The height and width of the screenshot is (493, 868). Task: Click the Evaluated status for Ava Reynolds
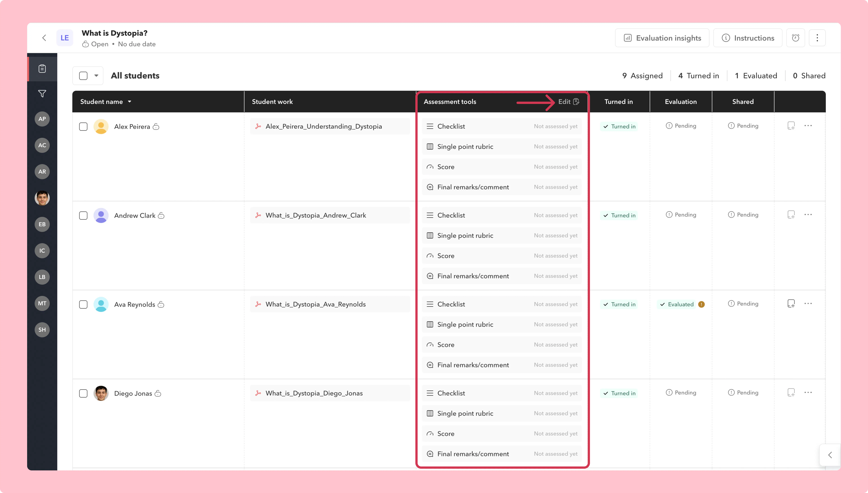pos(677,304)
